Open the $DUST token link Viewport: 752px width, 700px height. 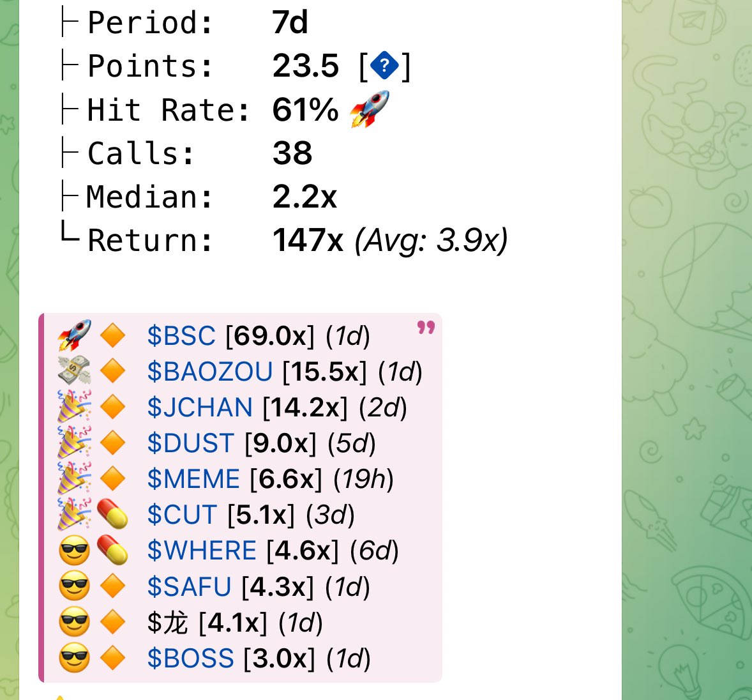click(191, 443)
